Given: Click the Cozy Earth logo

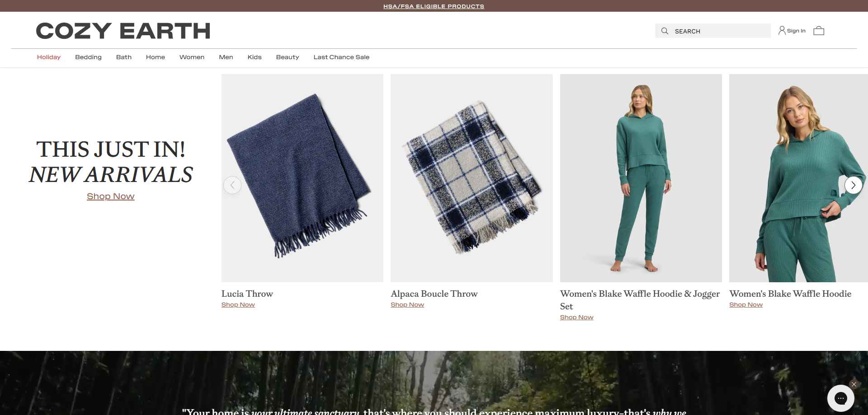Looking at the screenshot, I should point(123,31).
